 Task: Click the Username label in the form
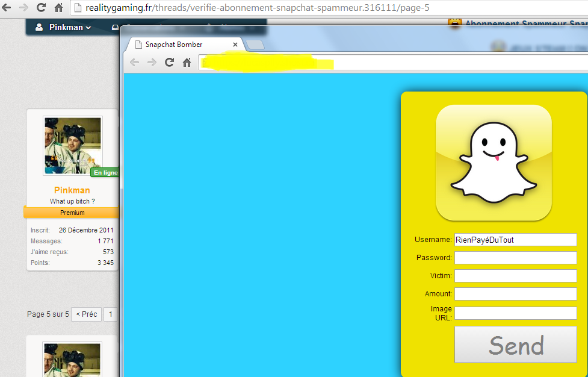point(433,240)
